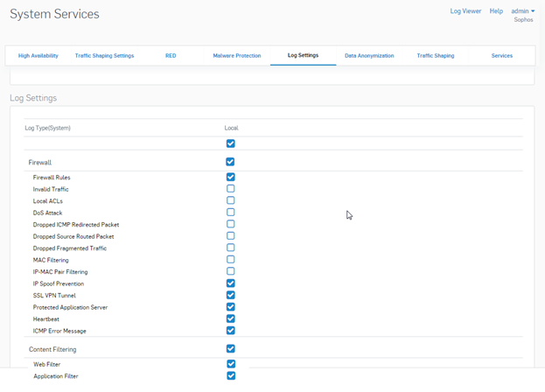
Task: Click the Help link
Action: pos(496,11)
